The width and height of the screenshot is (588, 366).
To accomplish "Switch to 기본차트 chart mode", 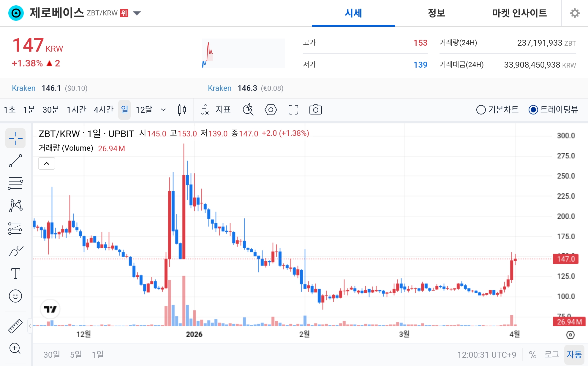I will 497,110.
